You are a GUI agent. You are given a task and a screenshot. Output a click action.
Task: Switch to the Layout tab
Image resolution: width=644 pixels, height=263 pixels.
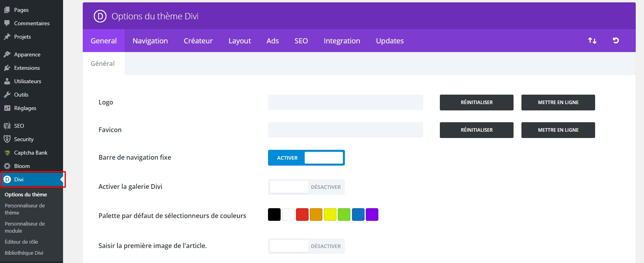(240, 41)
